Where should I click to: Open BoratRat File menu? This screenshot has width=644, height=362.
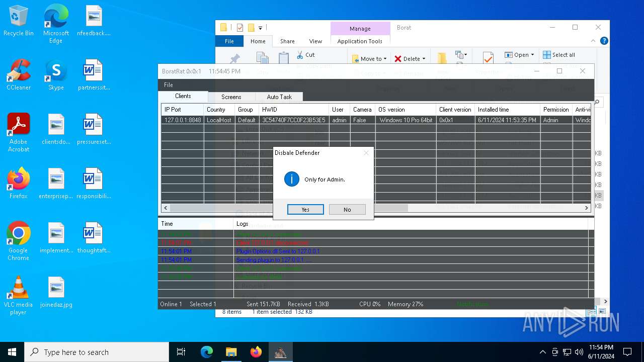[x=168, y=85]
